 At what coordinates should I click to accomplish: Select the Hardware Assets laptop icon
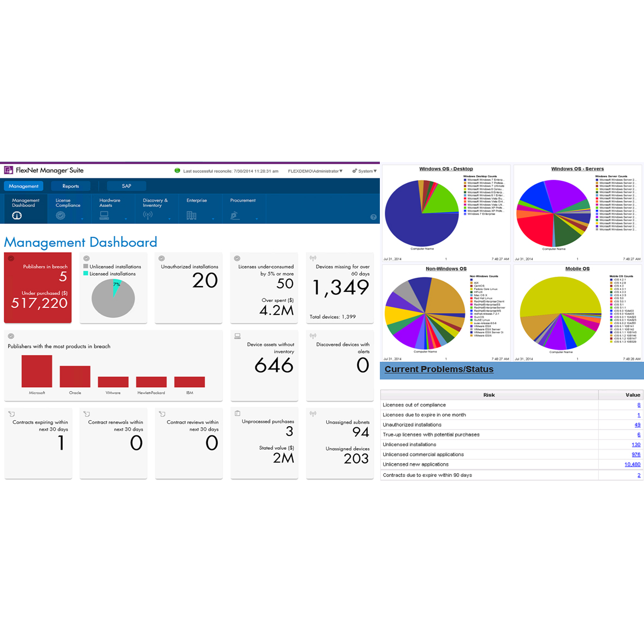104,215
